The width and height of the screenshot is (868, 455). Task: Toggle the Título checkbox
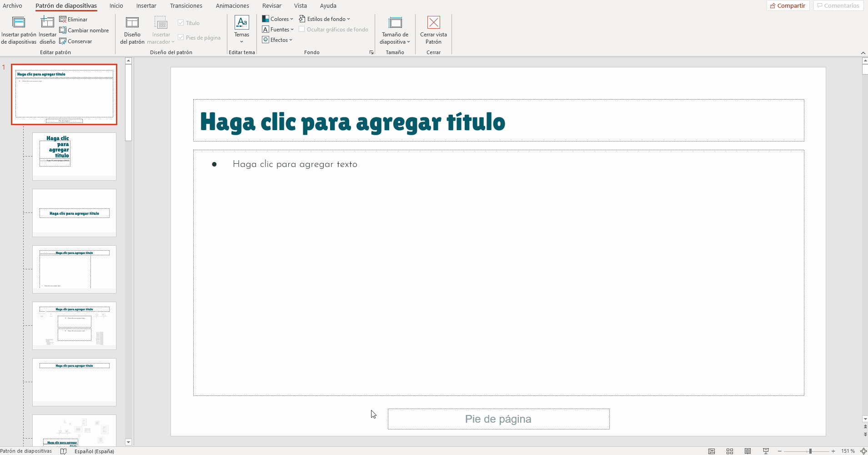[181, 23]
